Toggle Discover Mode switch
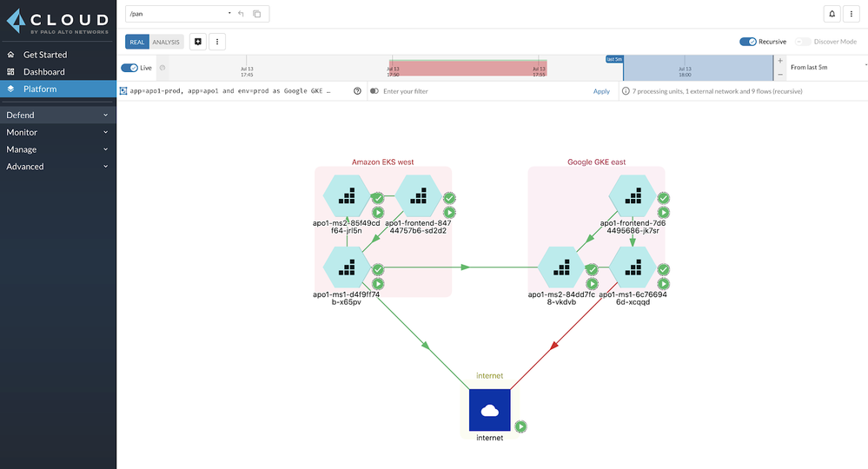868x469 pixels. 803,42
